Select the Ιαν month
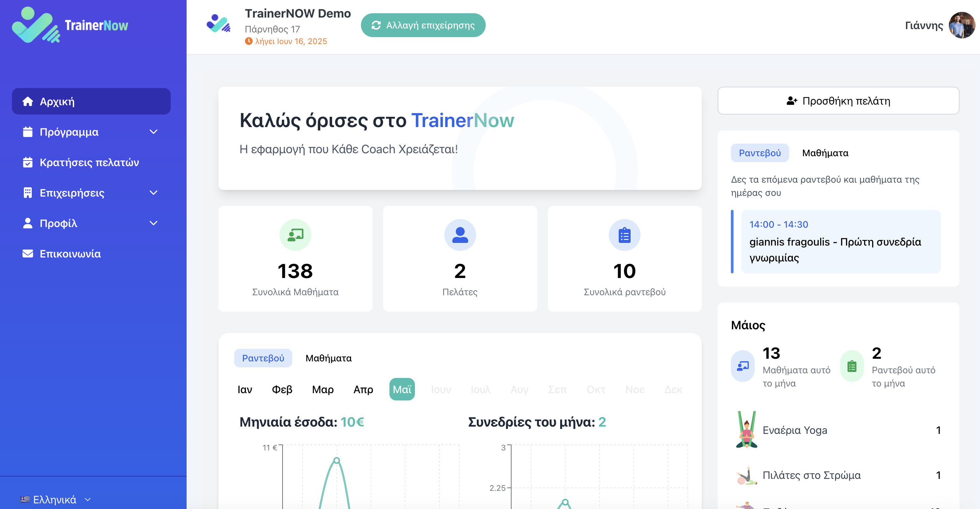 click(x=245, y=389)
